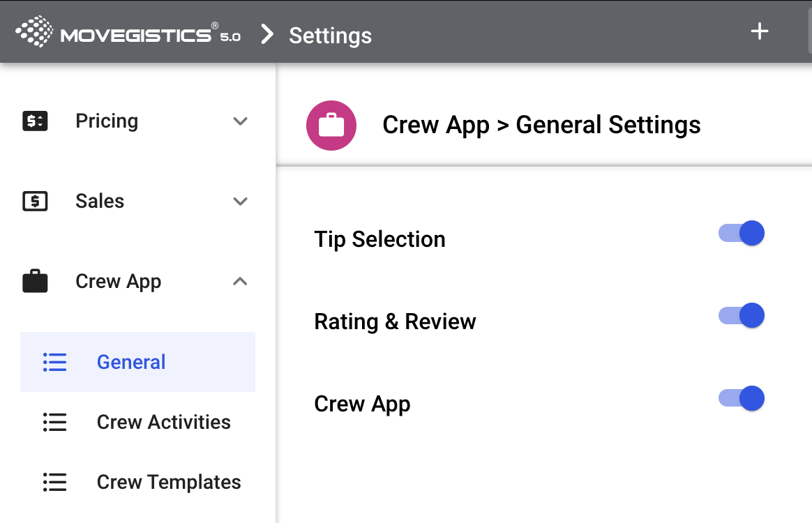Click the plus icon in the header
Viewport: 812px width, 523px height.
coord(759,31)
